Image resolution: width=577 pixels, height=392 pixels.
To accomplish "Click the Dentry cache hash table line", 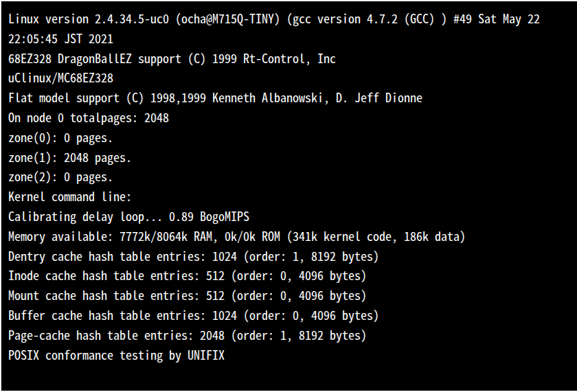I will [193, 257].
